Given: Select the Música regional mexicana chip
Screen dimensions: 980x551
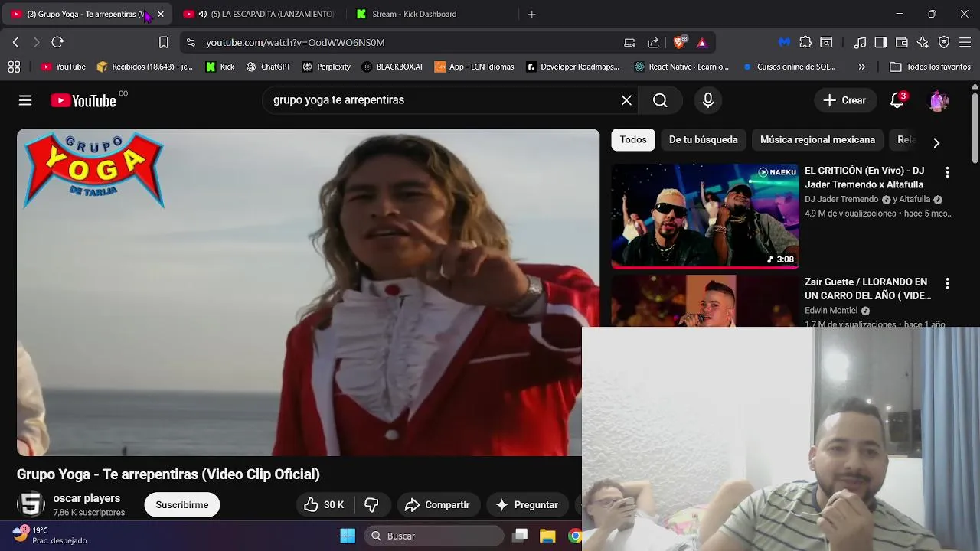Looking at the screenshot, I should (817, 139).
